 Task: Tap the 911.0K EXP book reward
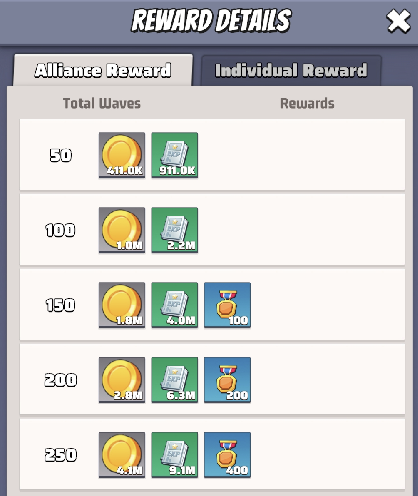tap(175, 155)
